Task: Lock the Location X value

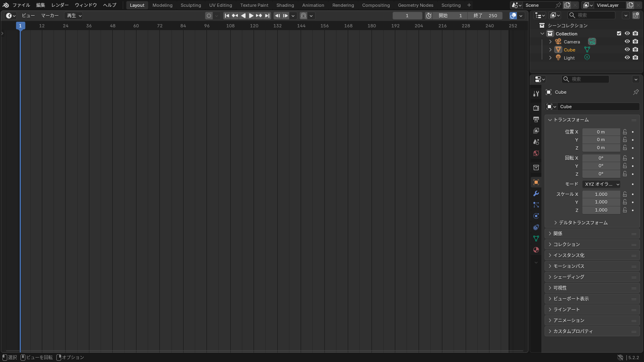Action: [x=625, y=132]
